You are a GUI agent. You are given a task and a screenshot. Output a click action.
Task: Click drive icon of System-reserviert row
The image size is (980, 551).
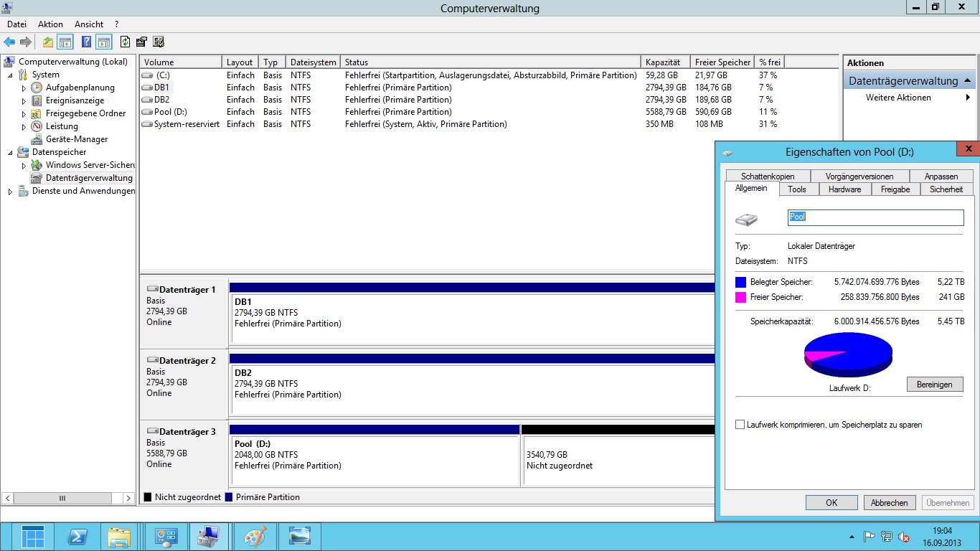pos(147,124)
